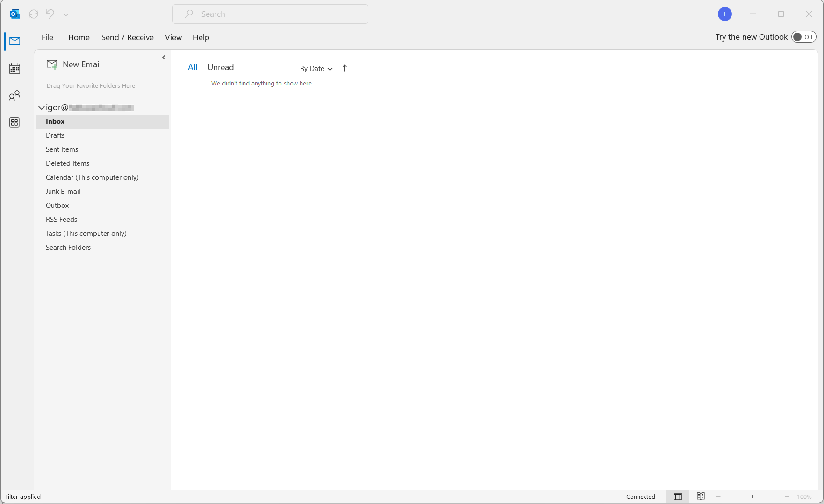Viewport: 824px width, 504px height.
Task: Toggle the Try the new Outlook switch
Action: [803, 37]
